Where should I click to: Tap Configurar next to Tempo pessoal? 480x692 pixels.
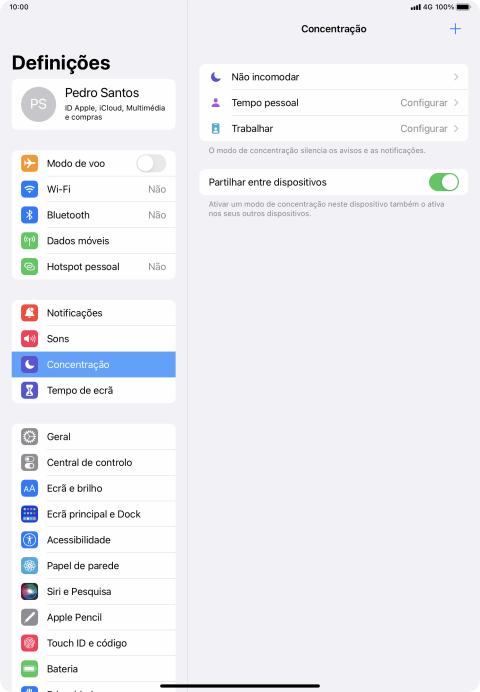click(x=424, y=103)
